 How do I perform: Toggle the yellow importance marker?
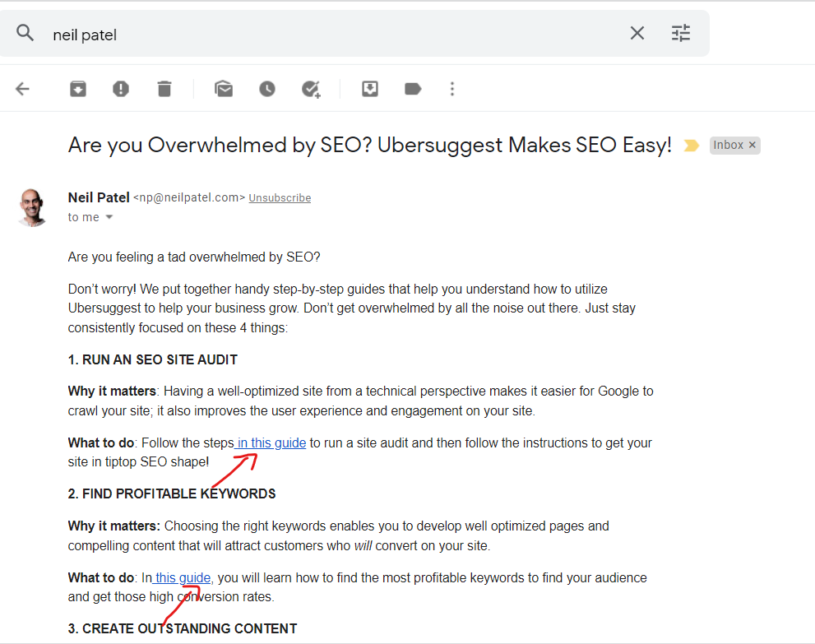coord(692,146)
